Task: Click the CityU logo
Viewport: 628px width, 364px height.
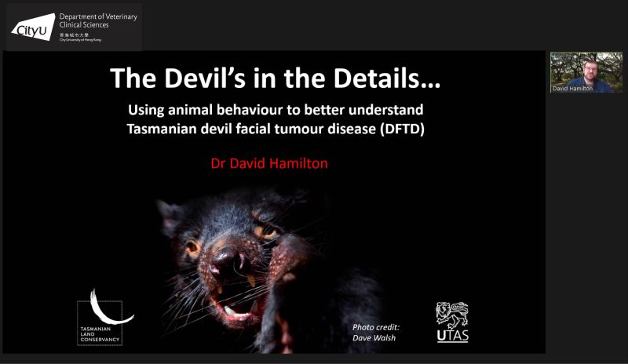Action: click(x=33, y=27)
